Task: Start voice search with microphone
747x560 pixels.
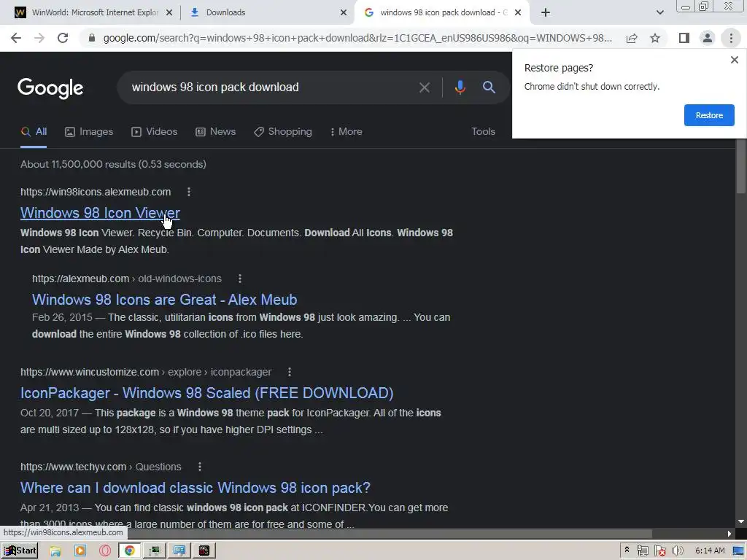Action: [460, 87]
